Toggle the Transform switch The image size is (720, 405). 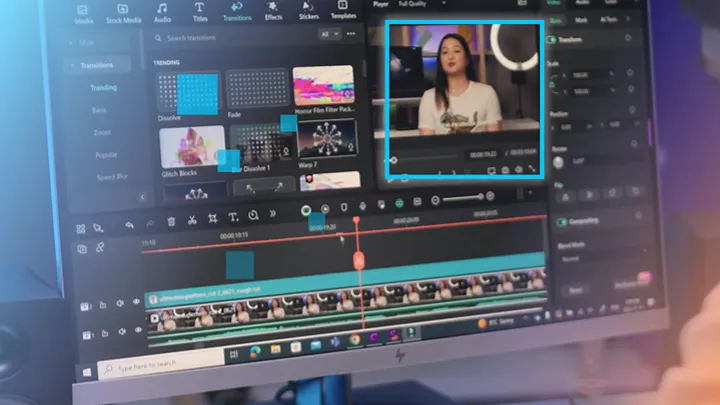pos(551,40)
